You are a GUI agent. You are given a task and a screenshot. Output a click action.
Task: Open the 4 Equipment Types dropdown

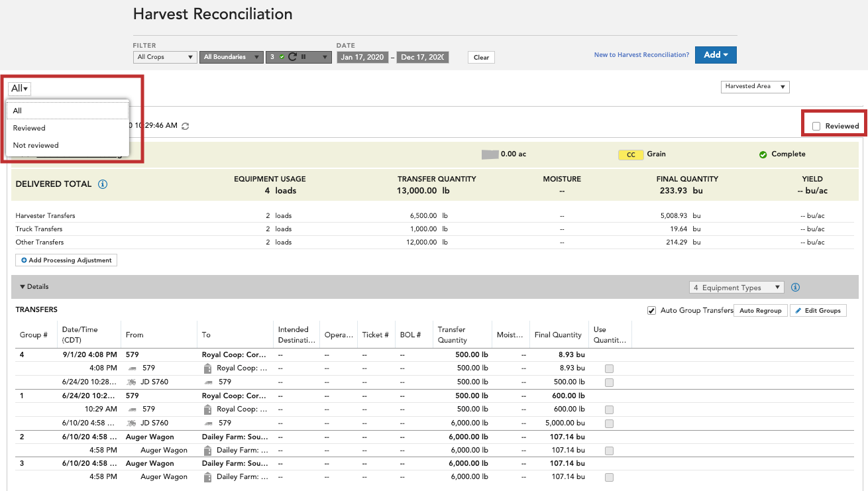pyautogui.click(x=736, y=288)
